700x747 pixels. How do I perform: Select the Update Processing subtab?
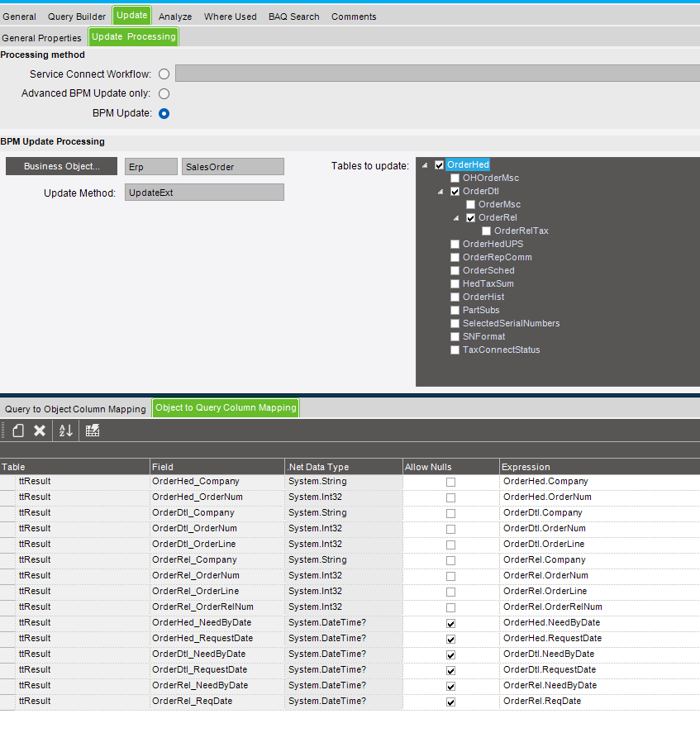coord(133,36)
